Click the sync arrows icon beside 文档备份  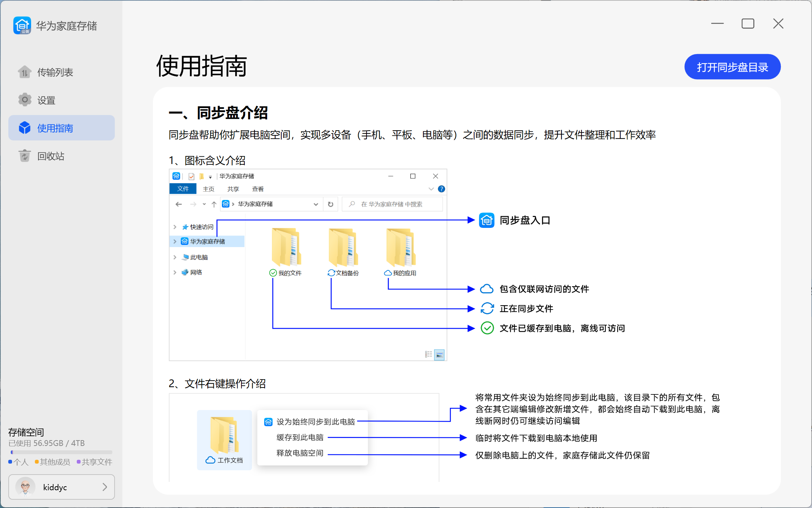click(x=331, y=273)
